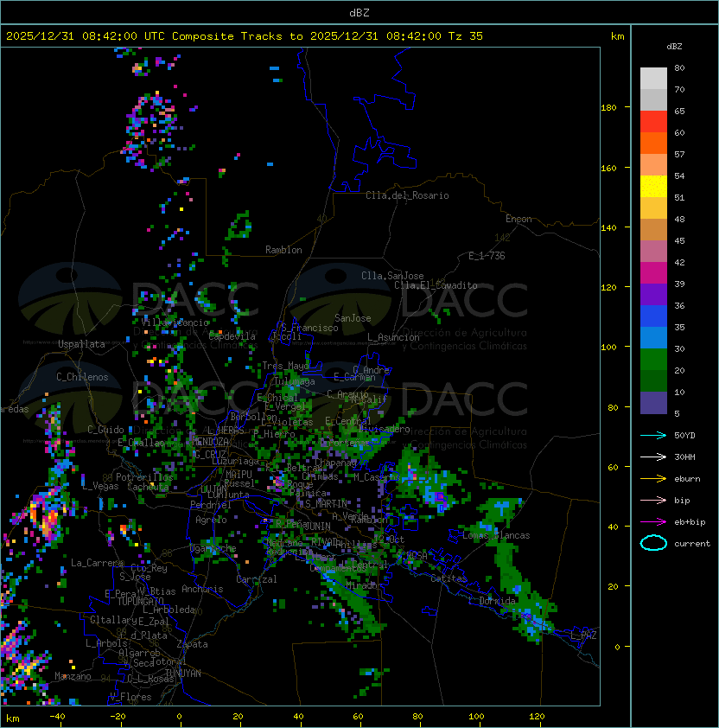Click the 'Zapata' map label
Screen dimensions: 719x728
[x=192, y=644]
